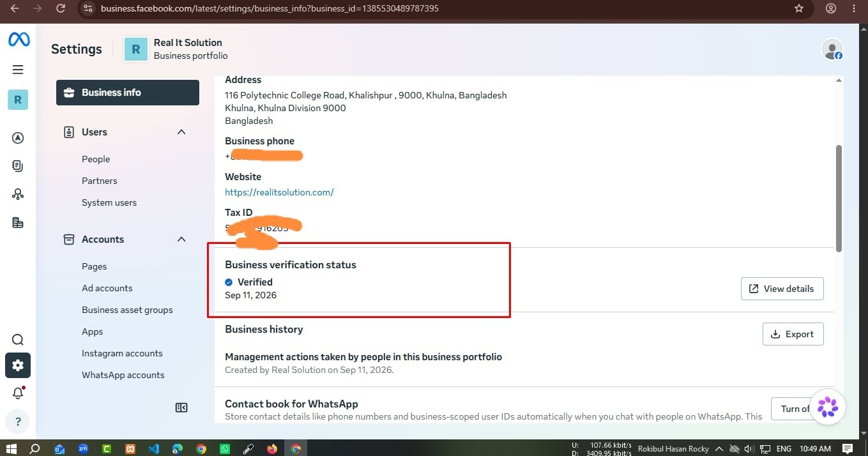Screen dimensions: 868x456
Task: Open Instagram accounts settings
Action: pyautogui.click(x=122, y=353)
